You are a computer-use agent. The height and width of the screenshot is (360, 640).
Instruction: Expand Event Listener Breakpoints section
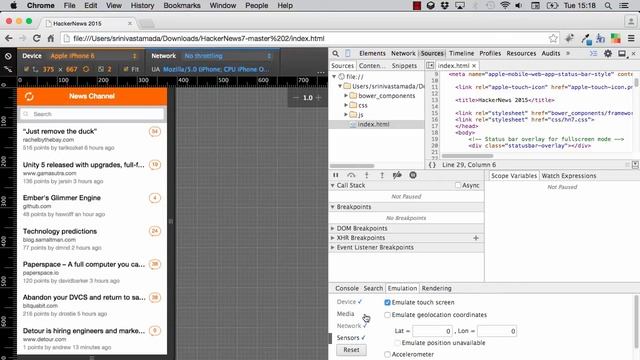pyautogui.click(x=333, y=248)
